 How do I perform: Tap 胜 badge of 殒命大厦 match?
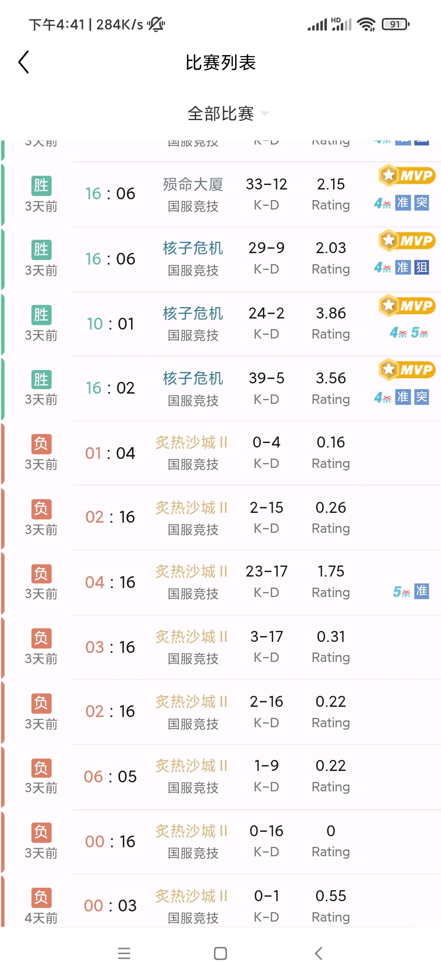click(41, 185)
